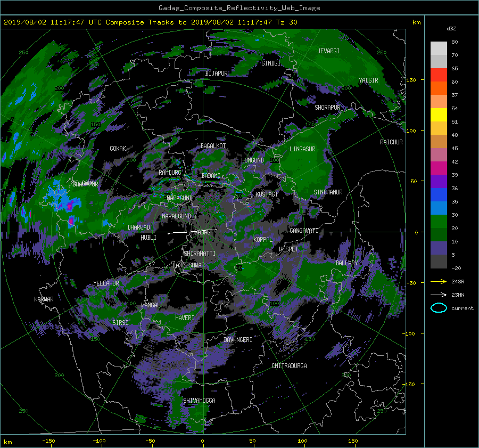Click the KUSTAGI city label

(267, 194)
